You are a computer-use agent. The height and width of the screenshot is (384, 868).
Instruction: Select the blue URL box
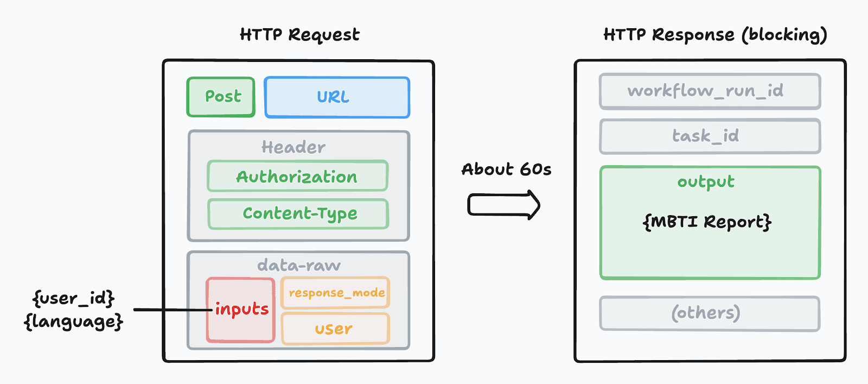point(337,97)
